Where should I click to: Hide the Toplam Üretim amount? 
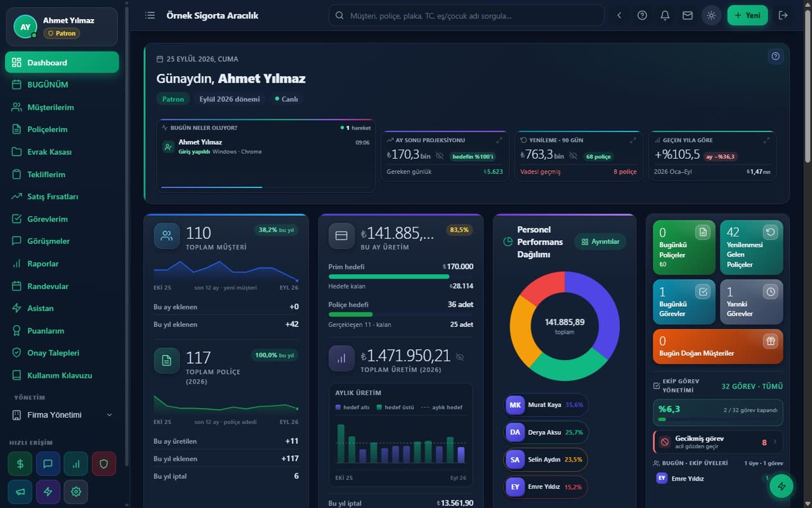[460, 357]
